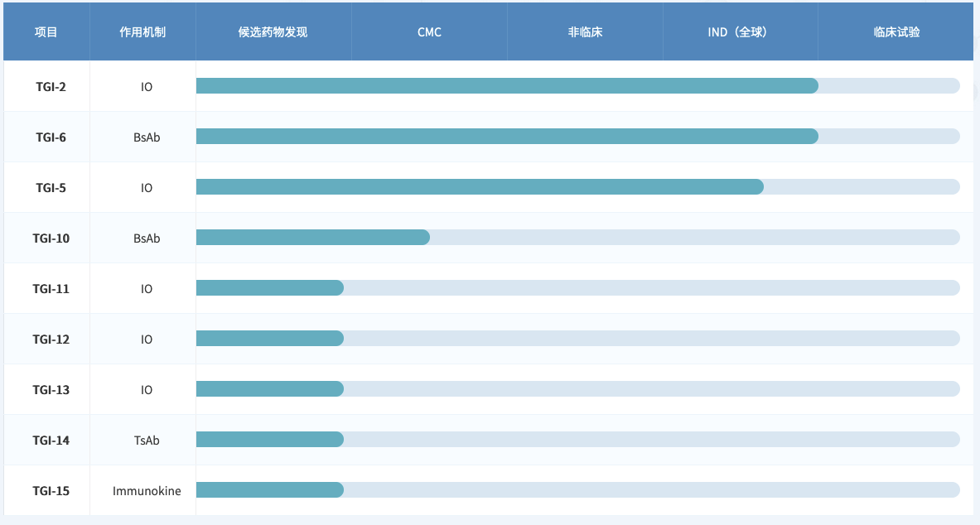The width and height of the screenshot is (980, 525).
Task: Select the 项目 column header
Action: (46, 31)
